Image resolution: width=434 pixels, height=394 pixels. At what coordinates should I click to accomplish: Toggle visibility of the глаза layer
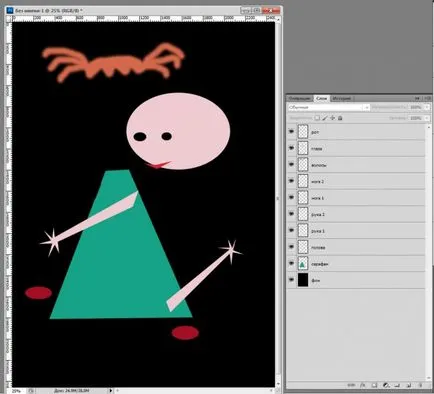click(x=292, y=148)
